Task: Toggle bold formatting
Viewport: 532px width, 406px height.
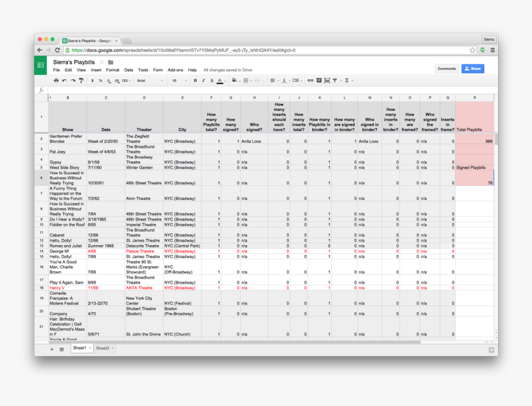Action: click(x=195, y=80)
